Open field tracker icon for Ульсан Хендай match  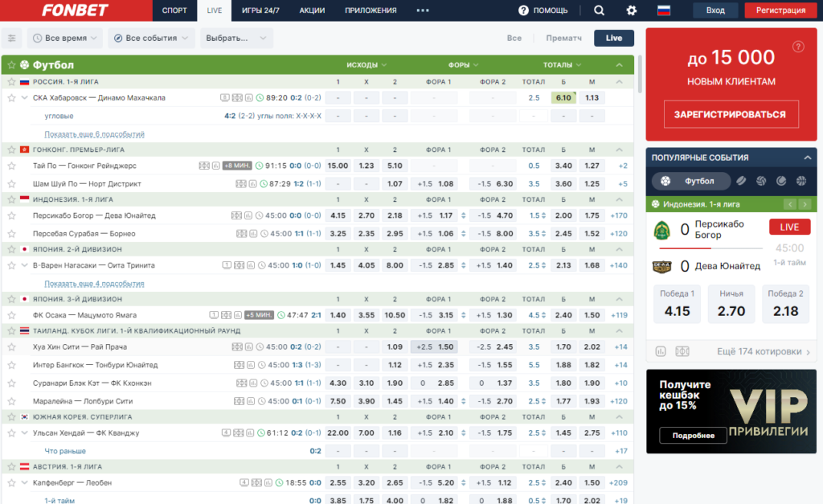tap(238, 433)
